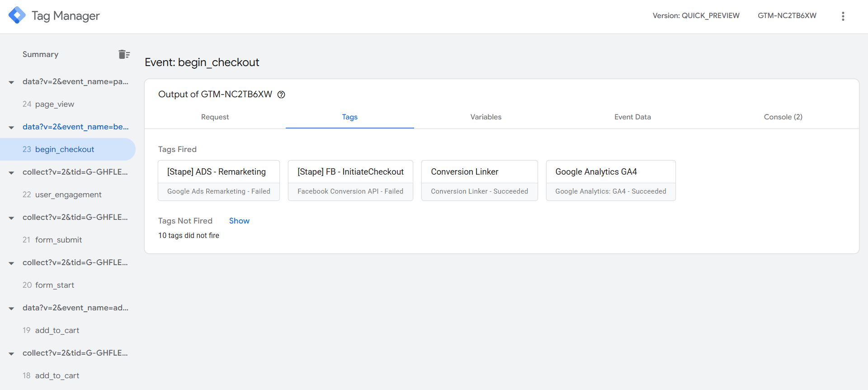Open the Console (2) tab
The height and width of the screenshot is (390, 868).
coord(783,117)
